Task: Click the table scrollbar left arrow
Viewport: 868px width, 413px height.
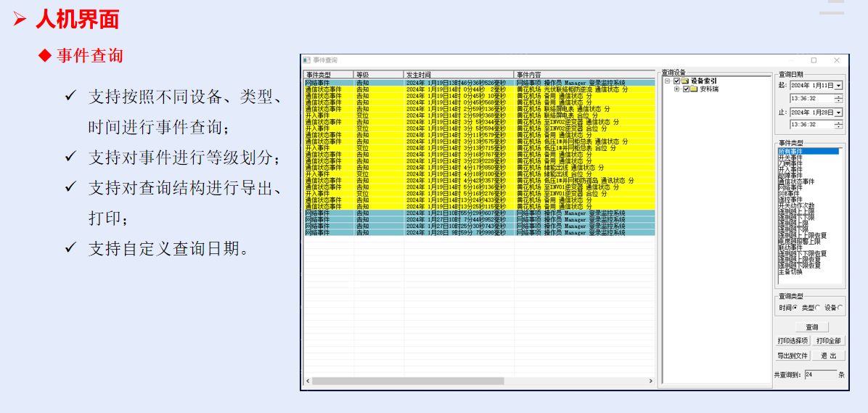Action: 308,381
